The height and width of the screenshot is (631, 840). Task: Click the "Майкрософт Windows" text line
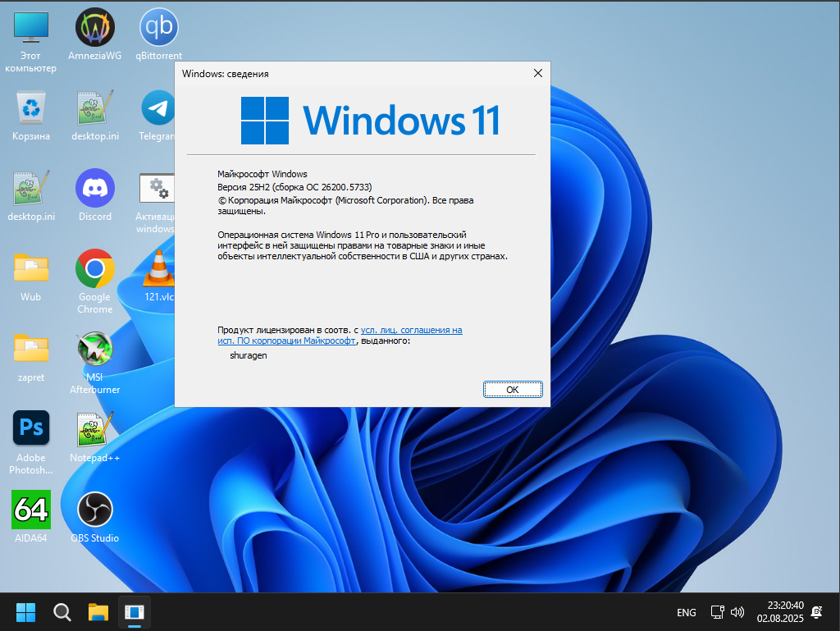coord(262,174)
